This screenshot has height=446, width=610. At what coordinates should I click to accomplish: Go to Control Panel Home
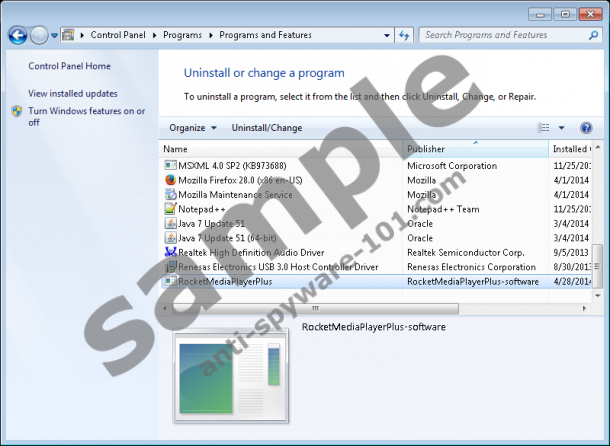(69, 66)
